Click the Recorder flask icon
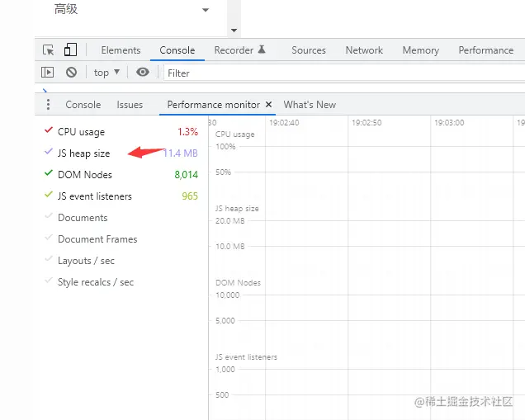This screenshot has width=525, height=420. 262,50
